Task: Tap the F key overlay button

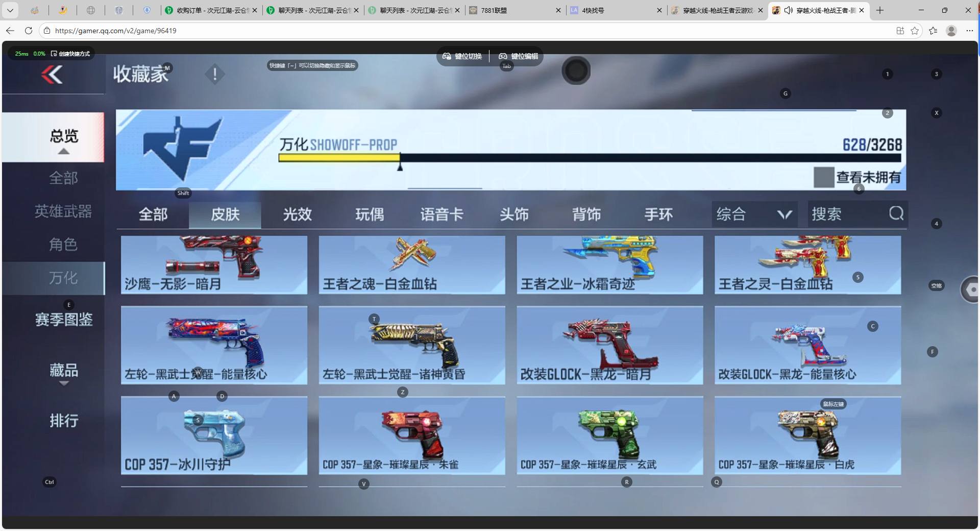Action: [933, 352]
